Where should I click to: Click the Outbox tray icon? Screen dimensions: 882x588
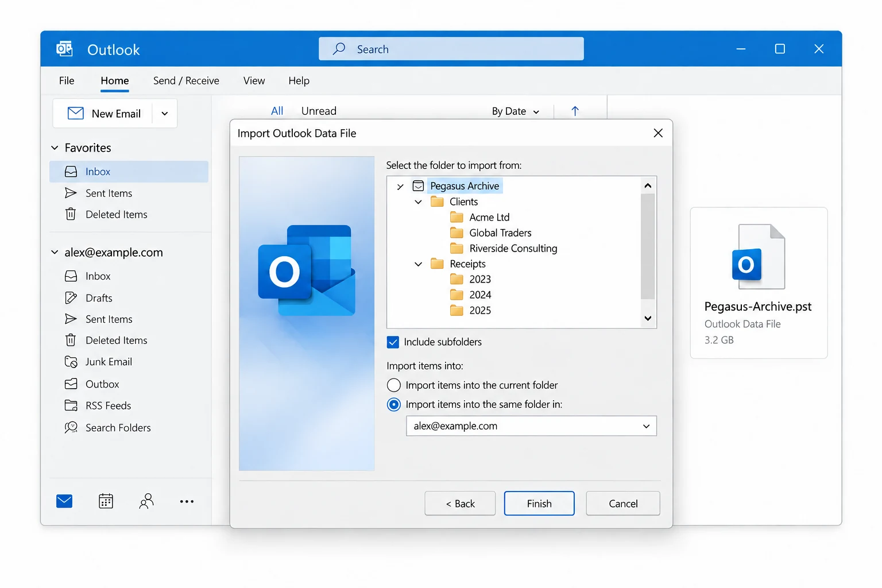(71, 384)
